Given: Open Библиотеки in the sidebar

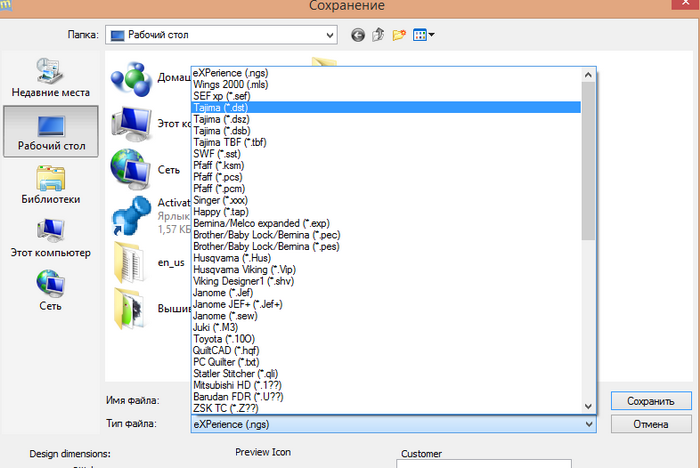Looking at the screenshot, I should pos(50,185).
